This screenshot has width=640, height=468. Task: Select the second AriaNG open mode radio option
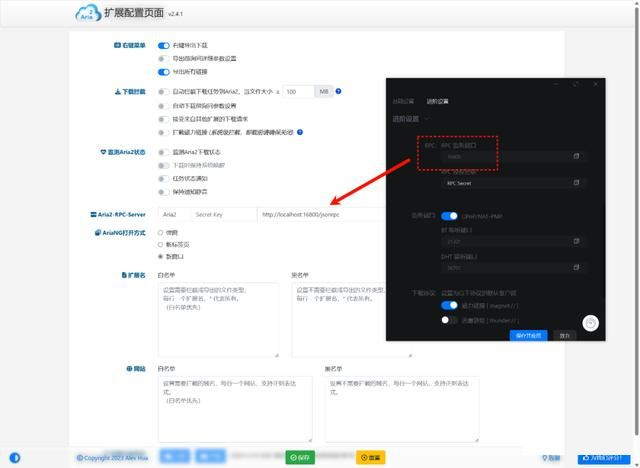point(163,244)
